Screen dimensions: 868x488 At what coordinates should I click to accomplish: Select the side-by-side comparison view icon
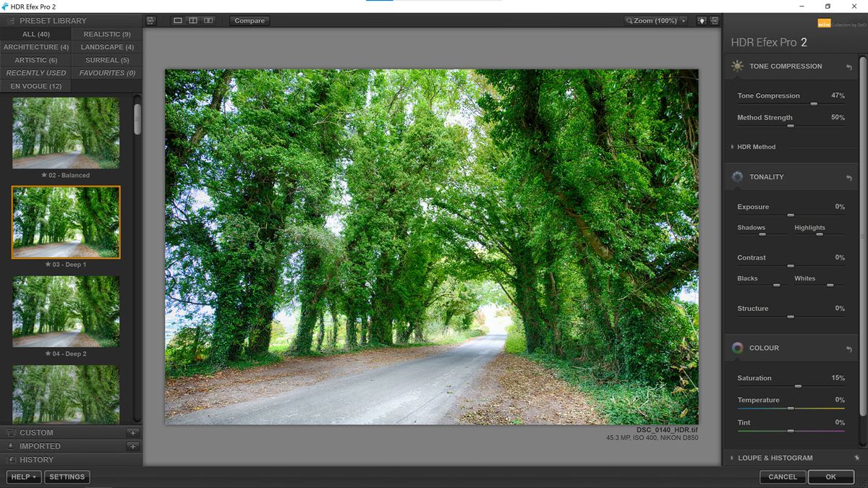point(208,21)
